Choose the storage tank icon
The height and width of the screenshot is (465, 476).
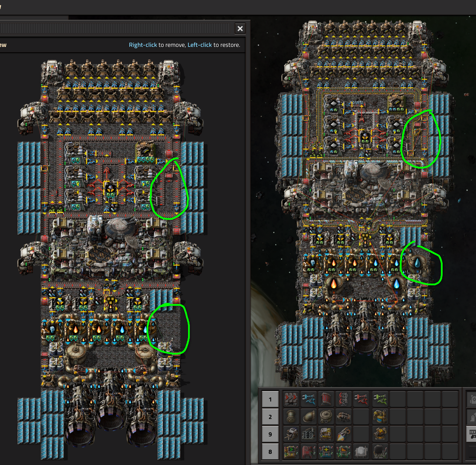point(326,417)
